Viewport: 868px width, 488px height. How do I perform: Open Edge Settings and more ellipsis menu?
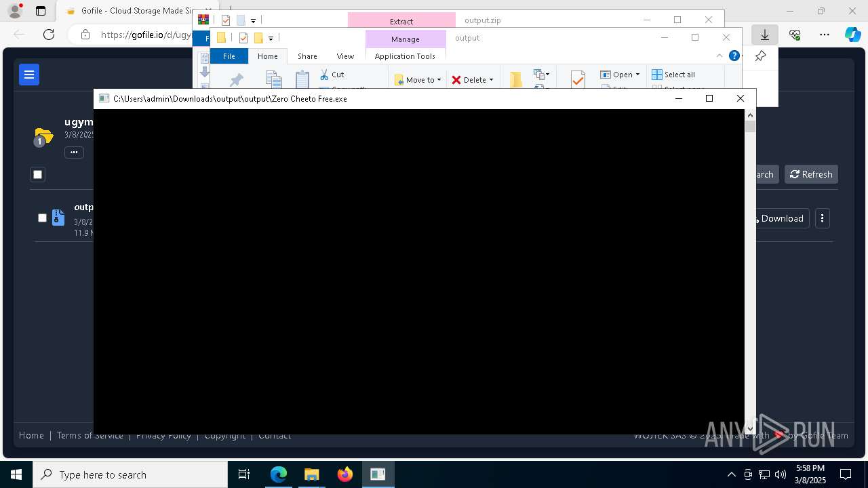click(x=825, y=35)
